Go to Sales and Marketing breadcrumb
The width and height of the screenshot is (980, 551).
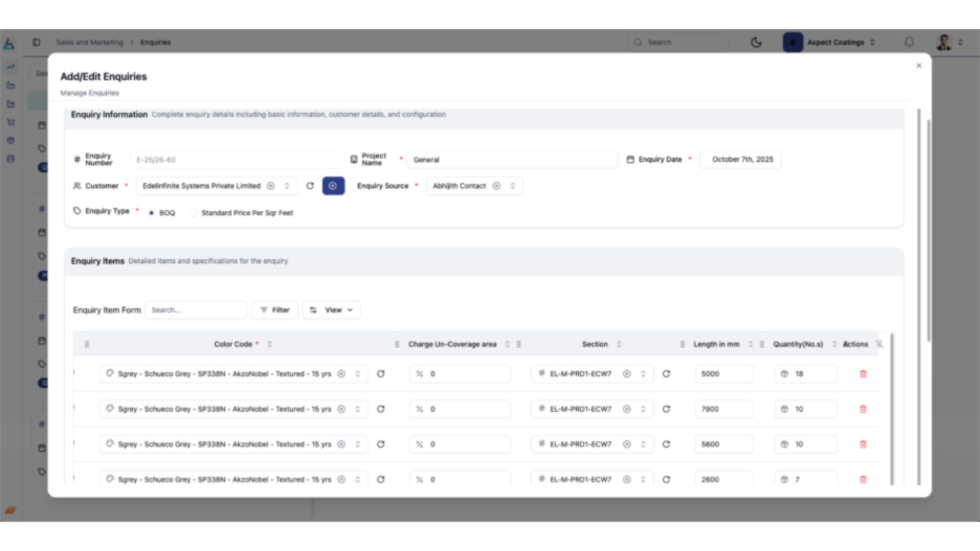pyautogui.click(x=89, y=42)
